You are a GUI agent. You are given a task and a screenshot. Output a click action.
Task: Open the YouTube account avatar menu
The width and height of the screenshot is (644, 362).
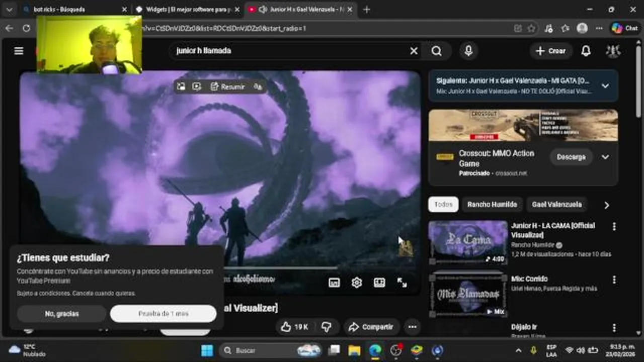tap(613, 51)
